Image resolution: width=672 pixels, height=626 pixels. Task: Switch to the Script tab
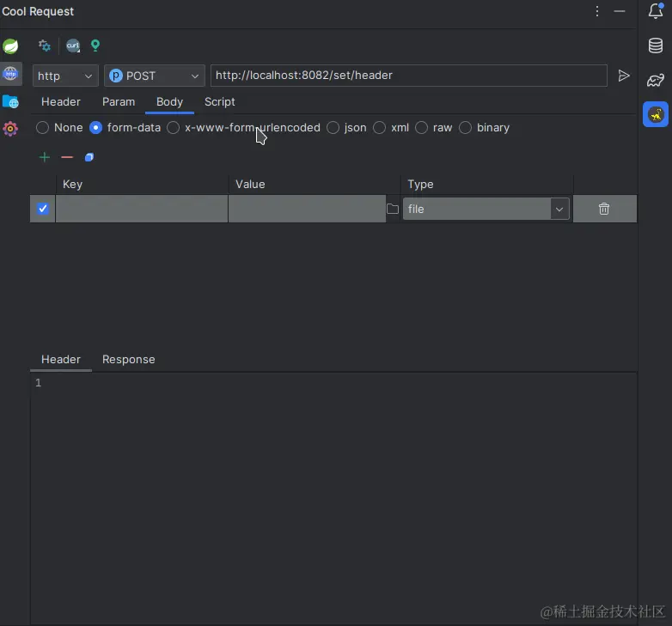(220, 102)
